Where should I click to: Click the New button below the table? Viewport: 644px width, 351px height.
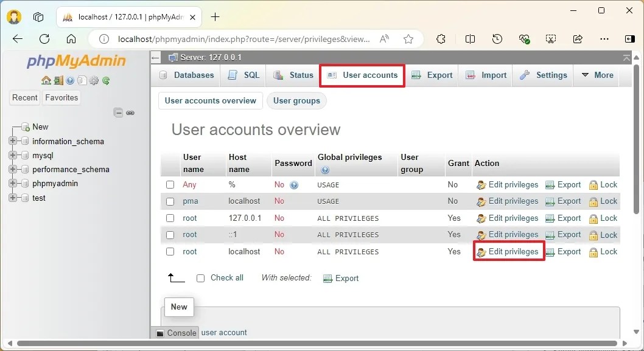pyautogui.click(x=178, y=307)
